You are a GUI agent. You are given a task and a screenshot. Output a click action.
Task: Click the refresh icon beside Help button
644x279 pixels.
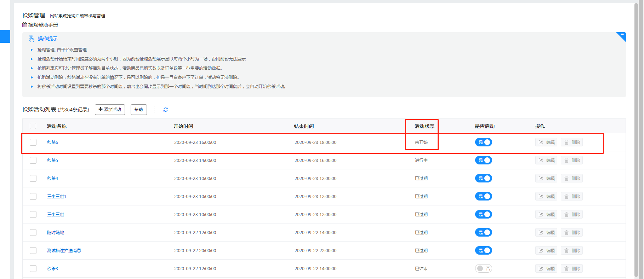tap(165, 110)
